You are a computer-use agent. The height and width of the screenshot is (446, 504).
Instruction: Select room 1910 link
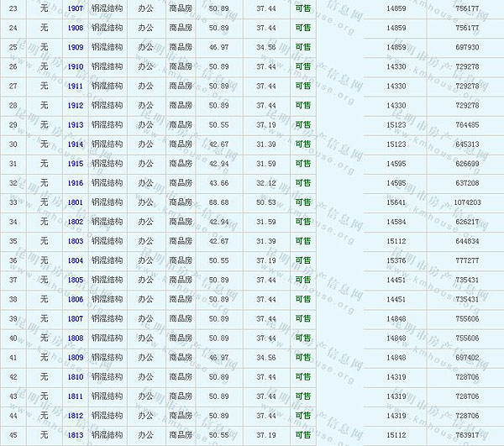pos(75,66)
